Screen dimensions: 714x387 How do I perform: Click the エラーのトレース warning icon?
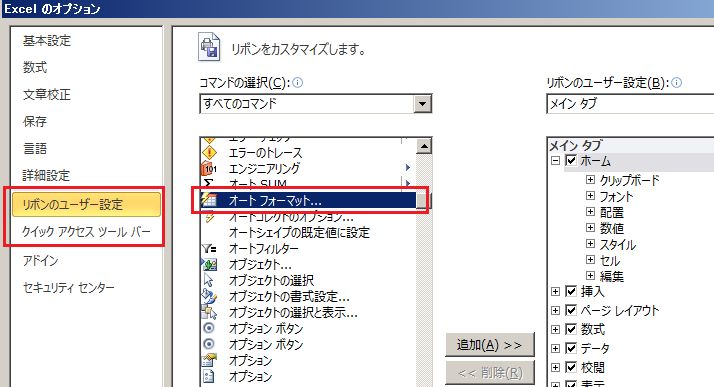[209, 153]
